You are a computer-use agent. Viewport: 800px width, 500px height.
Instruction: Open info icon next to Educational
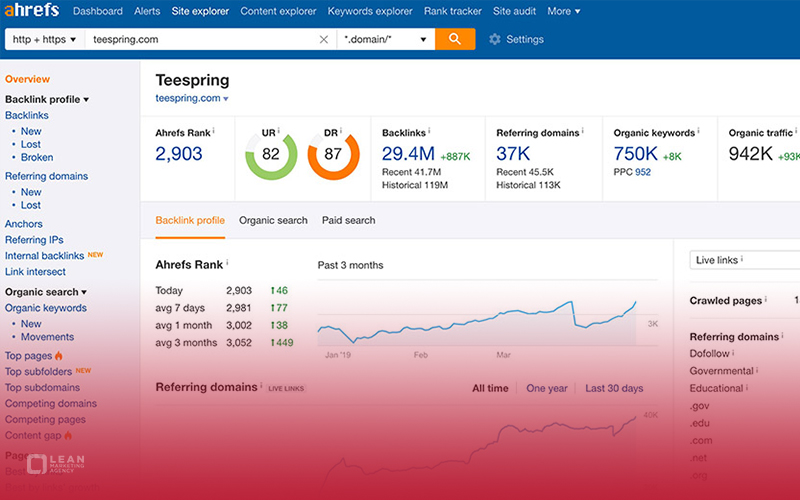[747, 387]
